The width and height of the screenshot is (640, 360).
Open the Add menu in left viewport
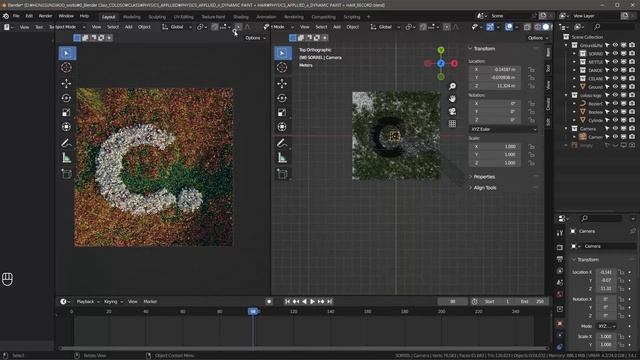(x=128, y=27)
